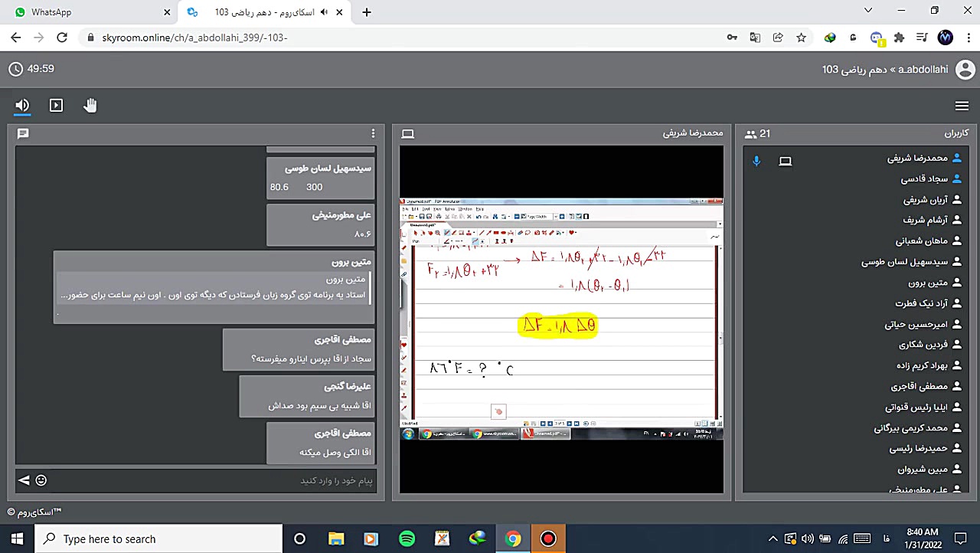
Task: Raise your hand in the class
Action: [x=90, y=106]
